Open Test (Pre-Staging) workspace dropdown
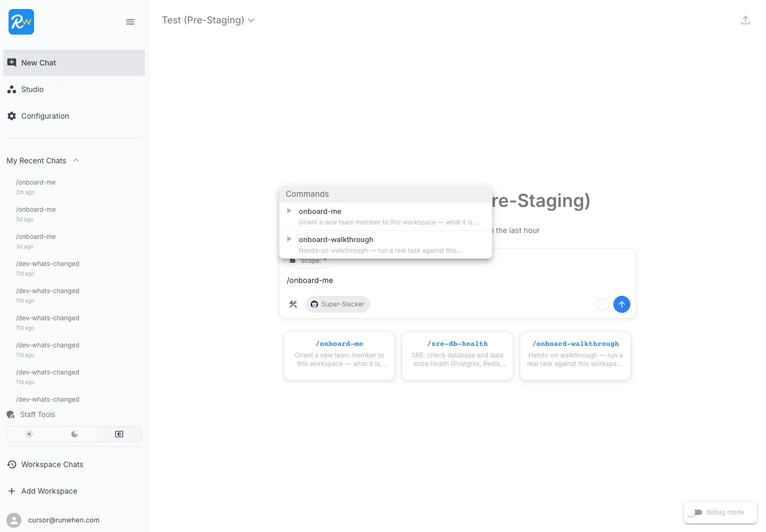The width and height of the screenshot is (766, 532). pyautogui.click(x=208, y=20)
